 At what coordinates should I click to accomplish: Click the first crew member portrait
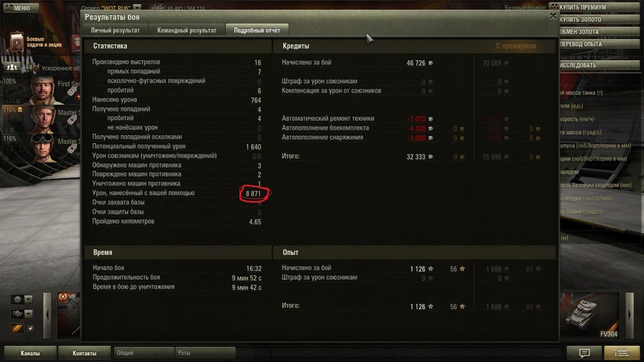[x=42, y=89]
